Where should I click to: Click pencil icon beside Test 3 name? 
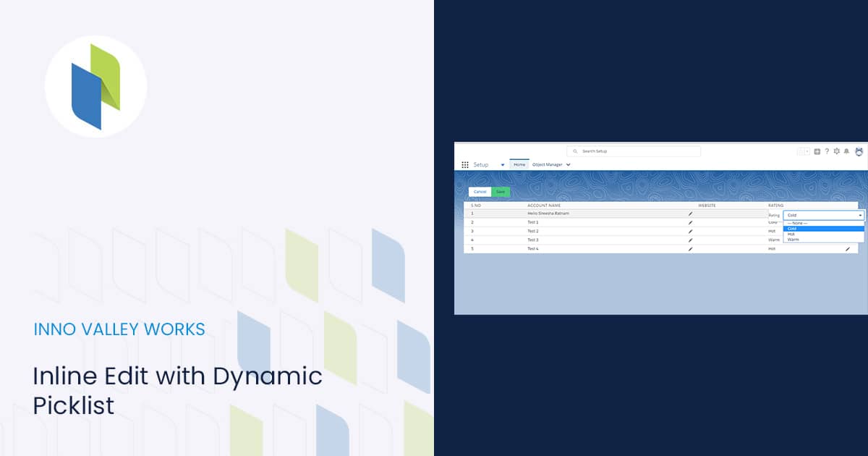coord(690,240)
